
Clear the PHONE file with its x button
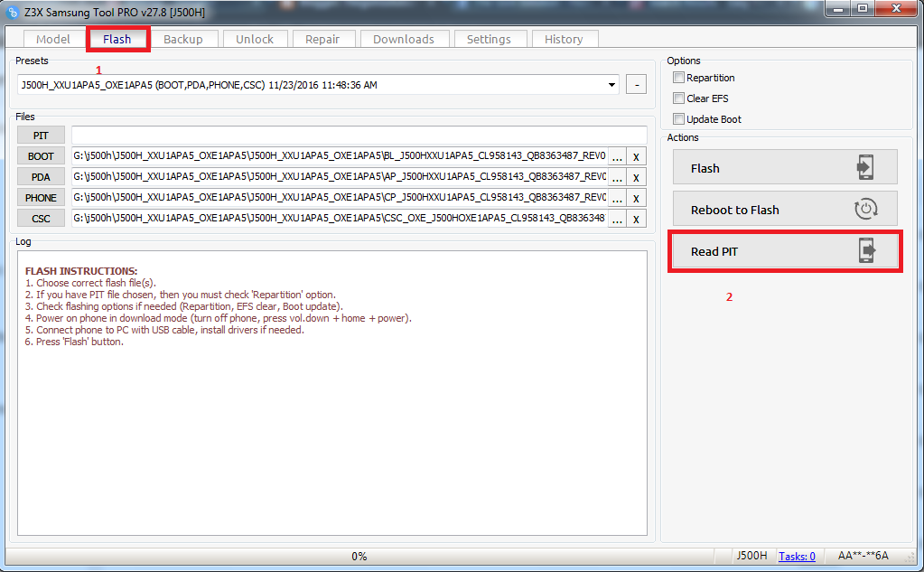636,198
